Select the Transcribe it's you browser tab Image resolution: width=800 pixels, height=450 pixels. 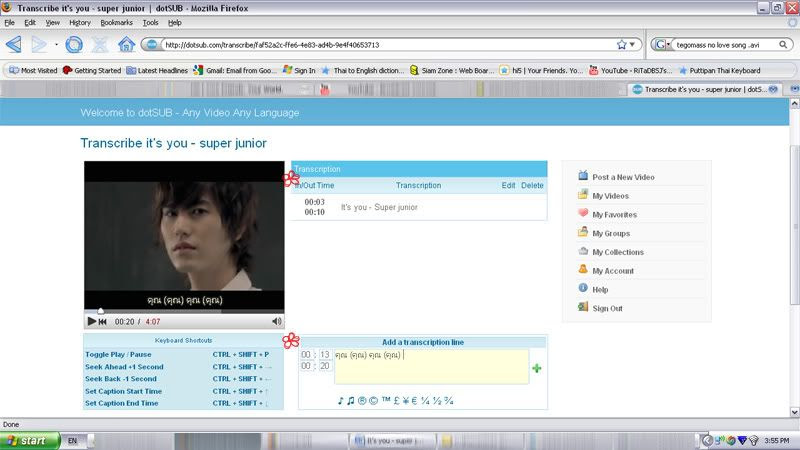click(705, 89)
